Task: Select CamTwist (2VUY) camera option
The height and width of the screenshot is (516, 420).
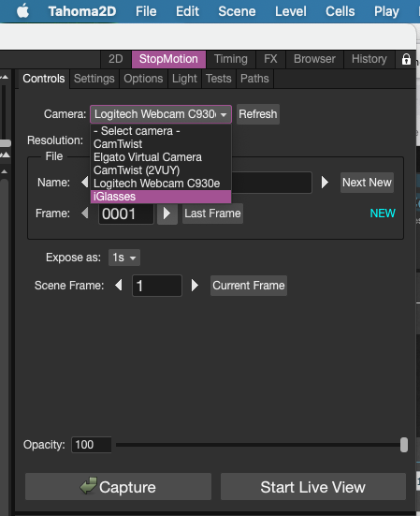Action: point(161,170)
